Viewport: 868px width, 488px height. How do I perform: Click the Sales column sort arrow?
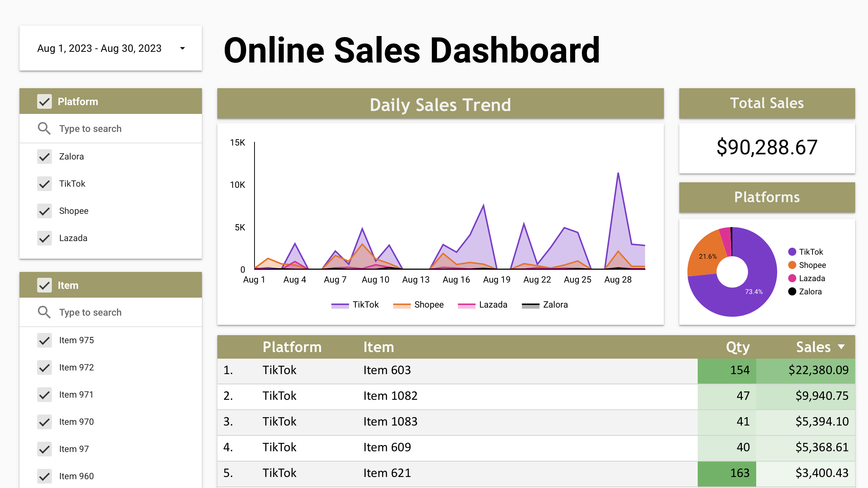(x=841, y=347)
